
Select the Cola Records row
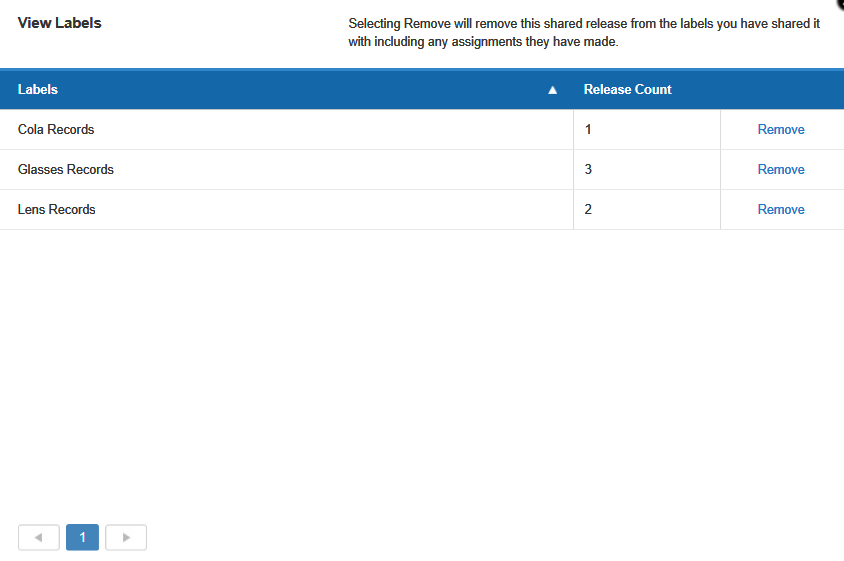(x=422, y=130)
